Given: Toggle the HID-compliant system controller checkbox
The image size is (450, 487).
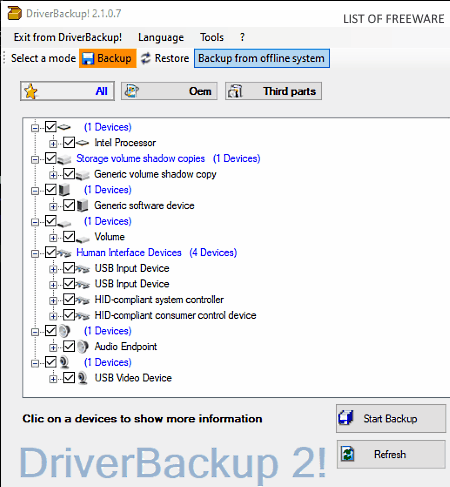Looking at the screenshot, I should tap(69, 299).
